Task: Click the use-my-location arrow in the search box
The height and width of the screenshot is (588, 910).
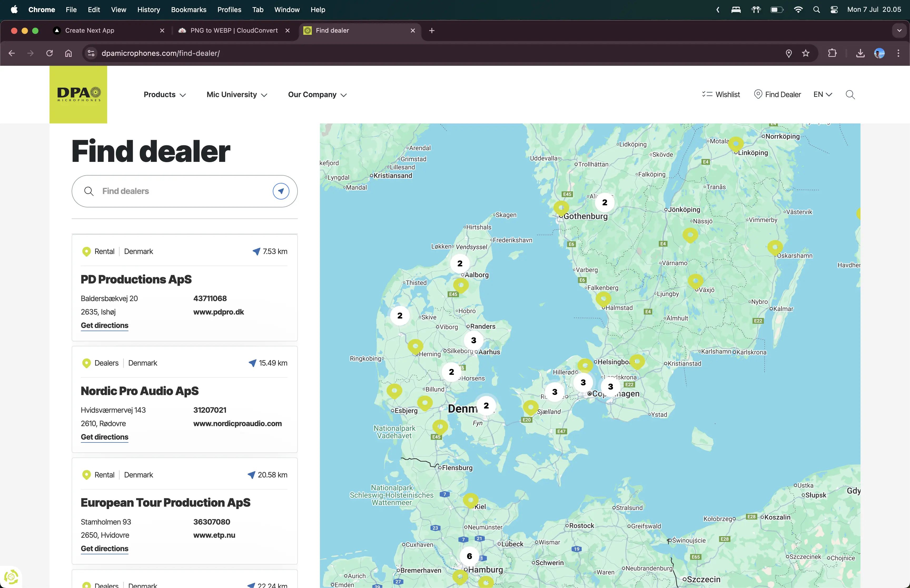Action: coord(281,191)
